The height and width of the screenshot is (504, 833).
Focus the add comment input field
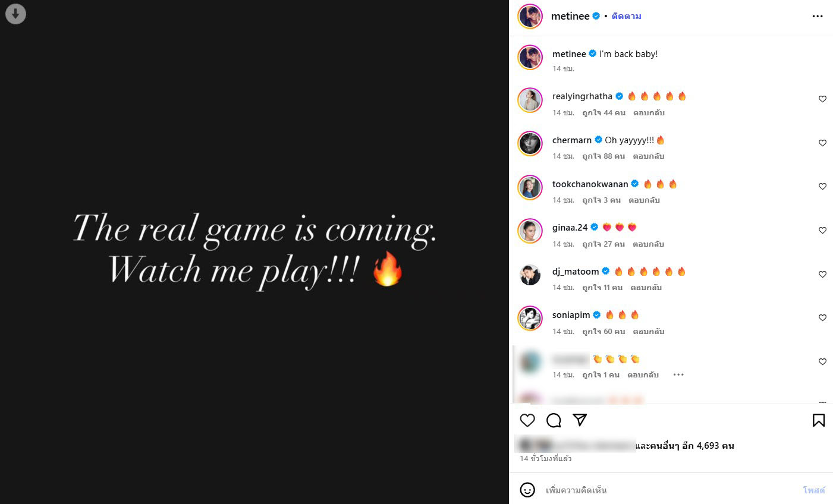pyautogui.click(x=669, y=490)
